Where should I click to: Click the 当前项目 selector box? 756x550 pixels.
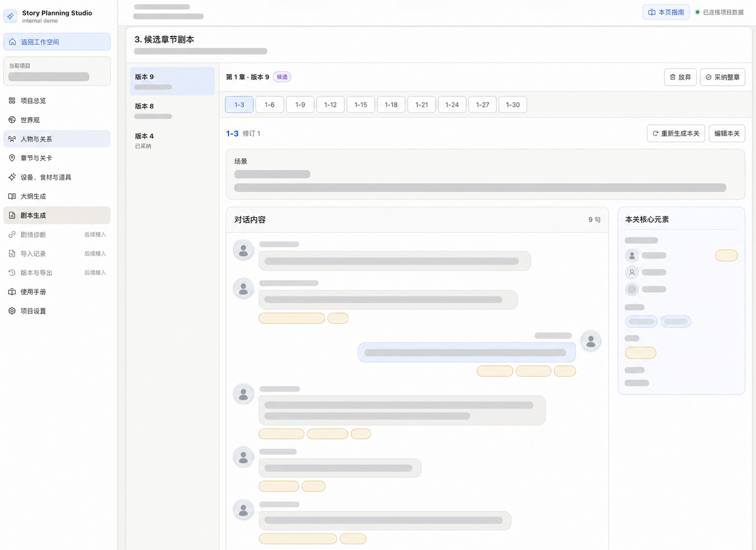[x=57, y=71]
